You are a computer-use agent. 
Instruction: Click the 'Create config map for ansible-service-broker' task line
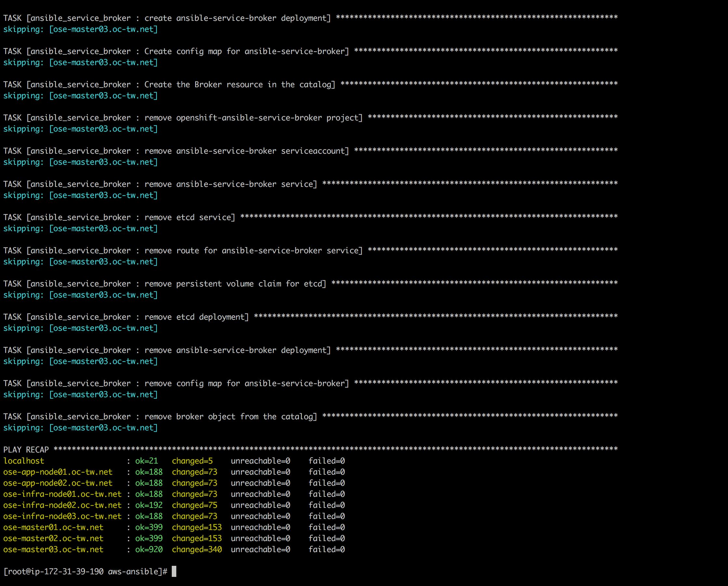pyautogui.click(x=311, y=51)
